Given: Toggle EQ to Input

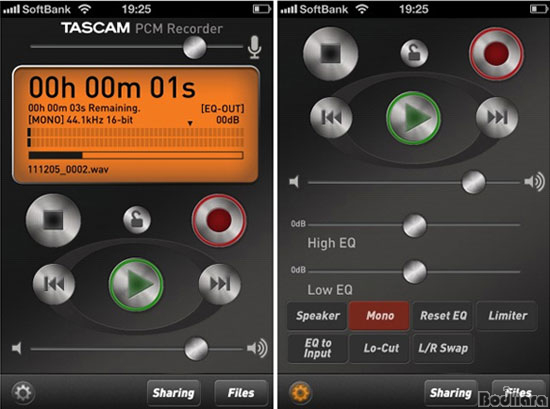Looking at the screenshot, I should [x=318, y=348].
